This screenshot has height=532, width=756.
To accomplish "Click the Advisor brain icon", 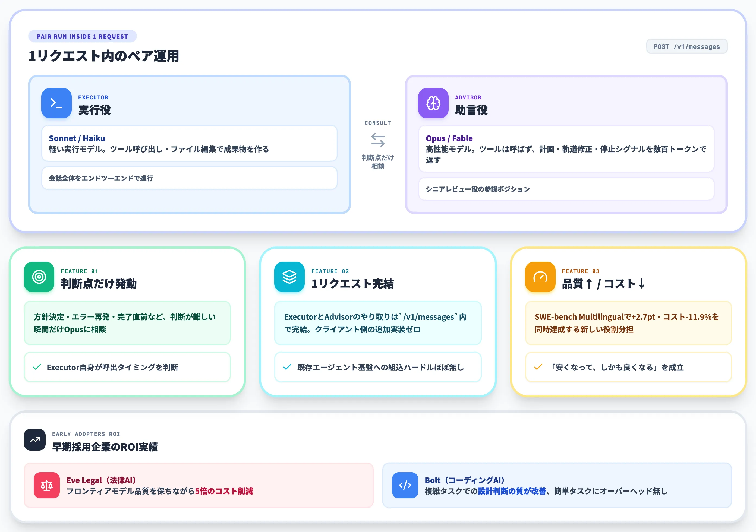I will [433, 103].
